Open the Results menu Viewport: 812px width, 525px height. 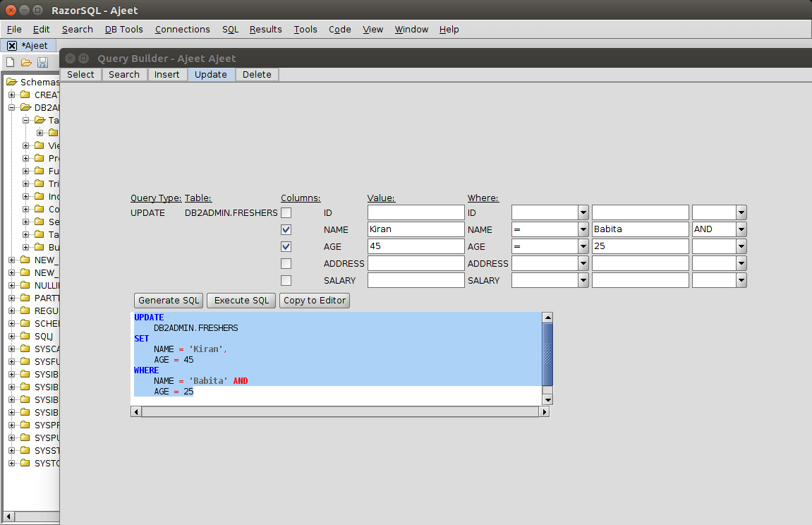pos(266,30)
